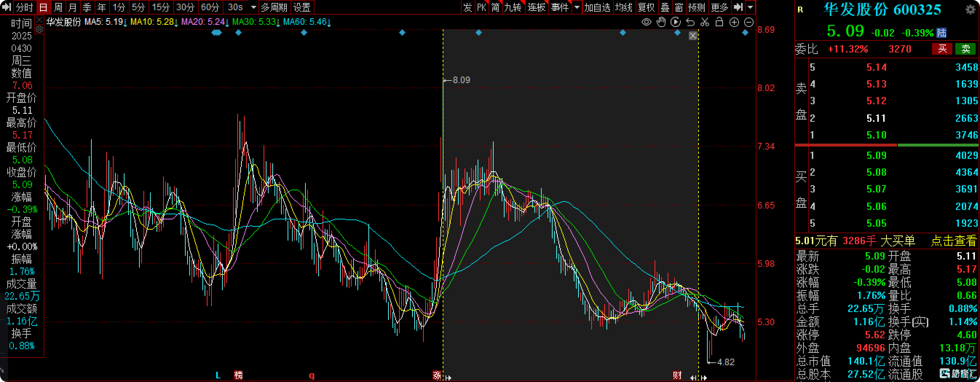Select the scissors cut tool
Screen dimensions: 980x382
tap(704, 22)
